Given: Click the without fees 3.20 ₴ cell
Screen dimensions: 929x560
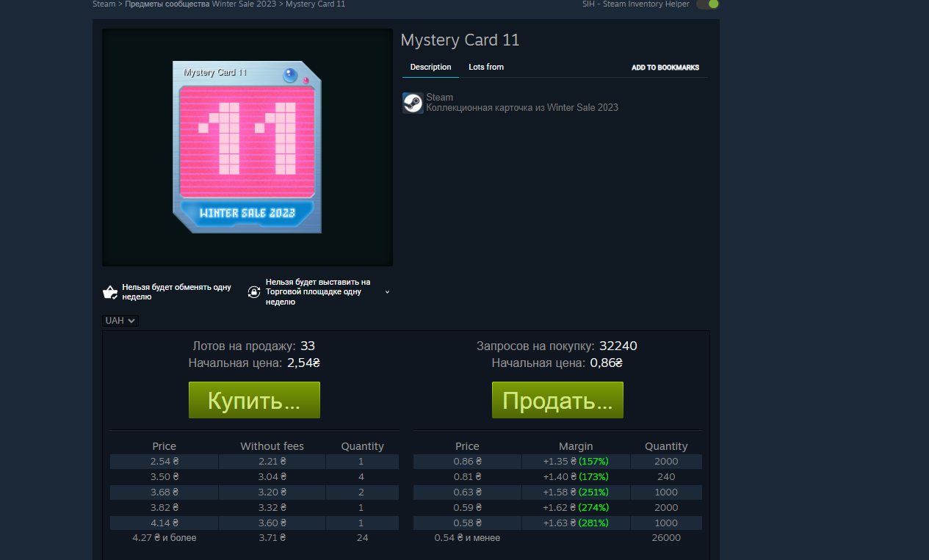Looking at the screenshot, I should pyautogui.click(x=272, y=492).
